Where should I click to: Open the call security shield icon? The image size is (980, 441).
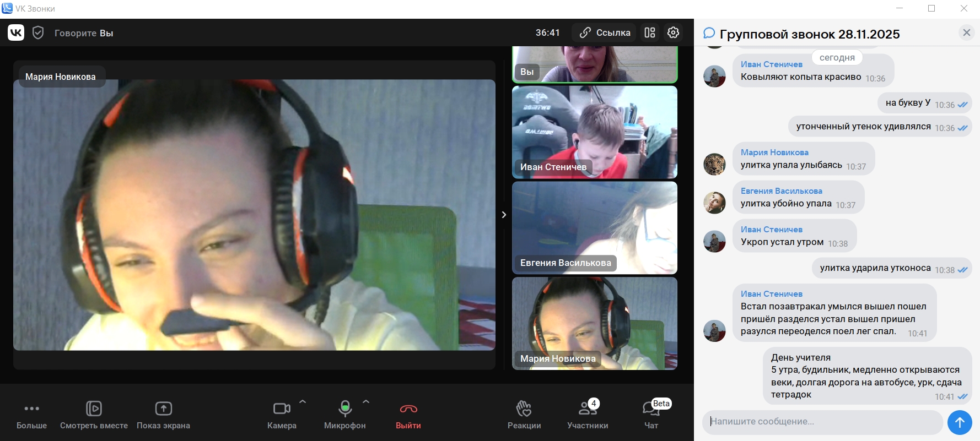38,33
